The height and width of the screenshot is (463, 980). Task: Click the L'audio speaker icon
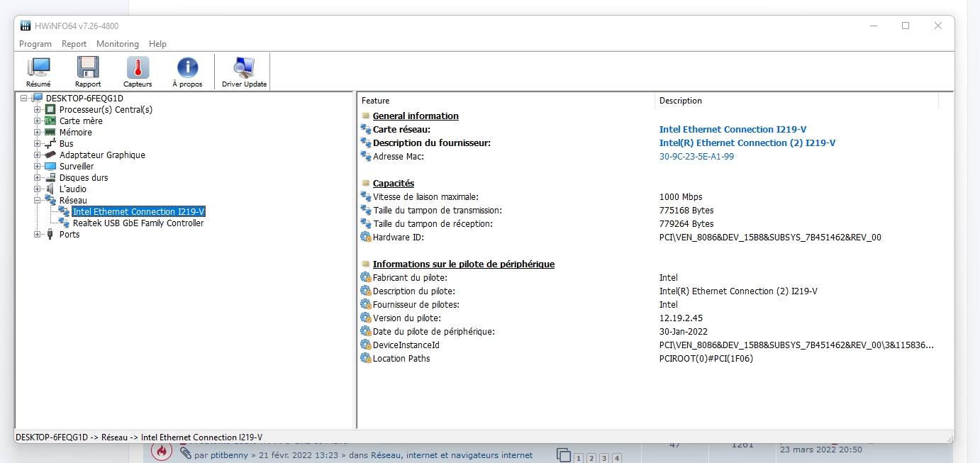(50, 189)
